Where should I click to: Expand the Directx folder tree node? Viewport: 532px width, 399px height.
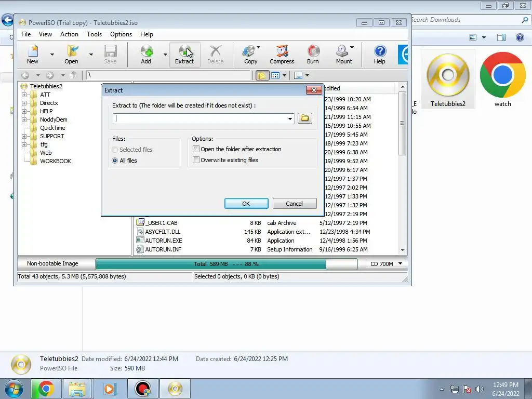(x=24, y=103)
